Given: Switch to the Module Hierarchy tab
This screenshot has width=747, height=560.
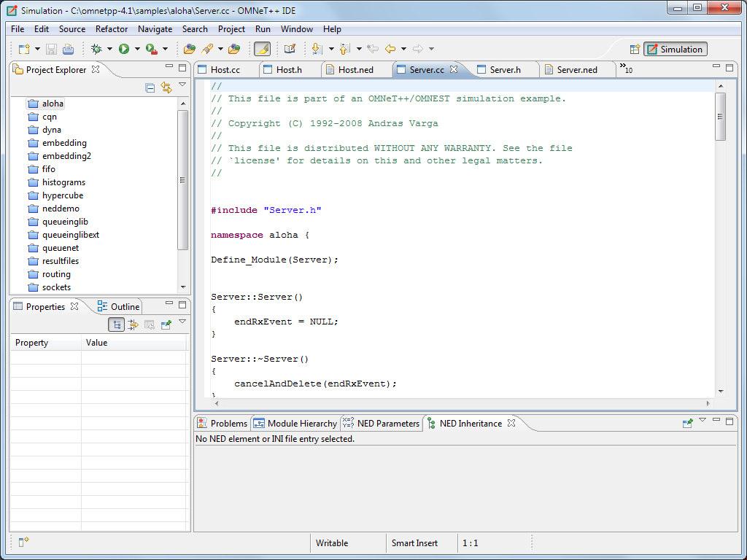Looking at the screenshot, I should 295,424.
